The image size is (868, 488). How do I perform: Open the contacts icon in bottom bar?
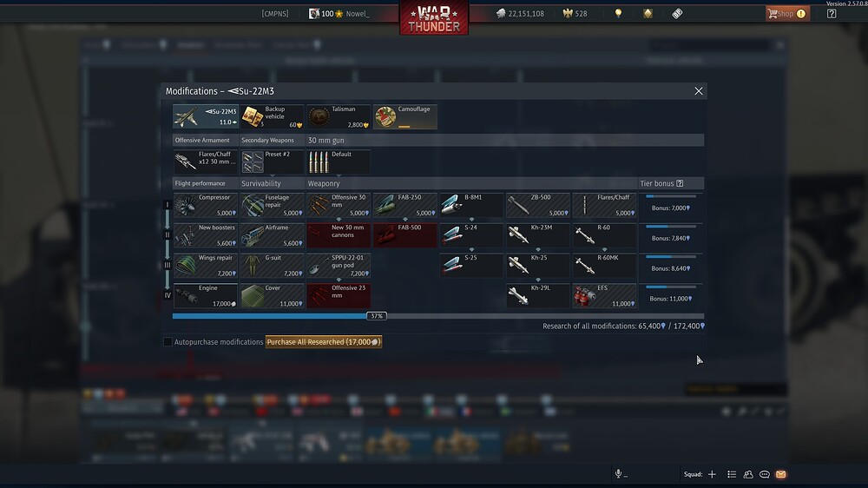point(748,474)
